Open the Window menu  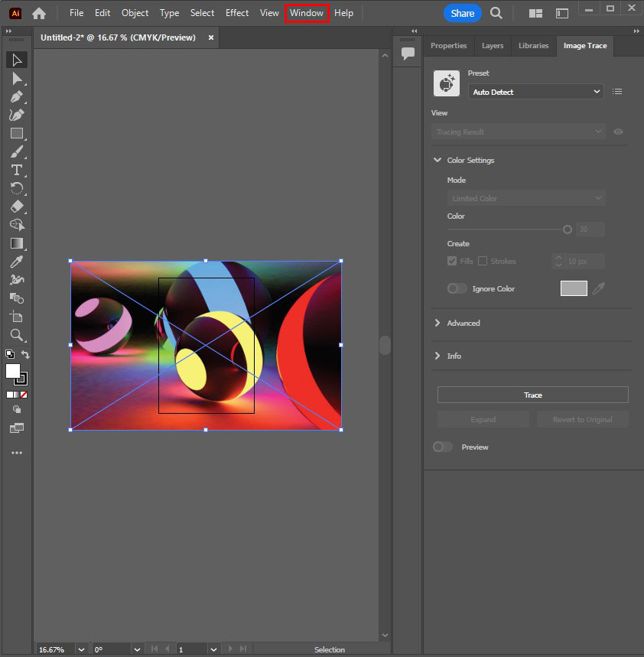[307, 13]
